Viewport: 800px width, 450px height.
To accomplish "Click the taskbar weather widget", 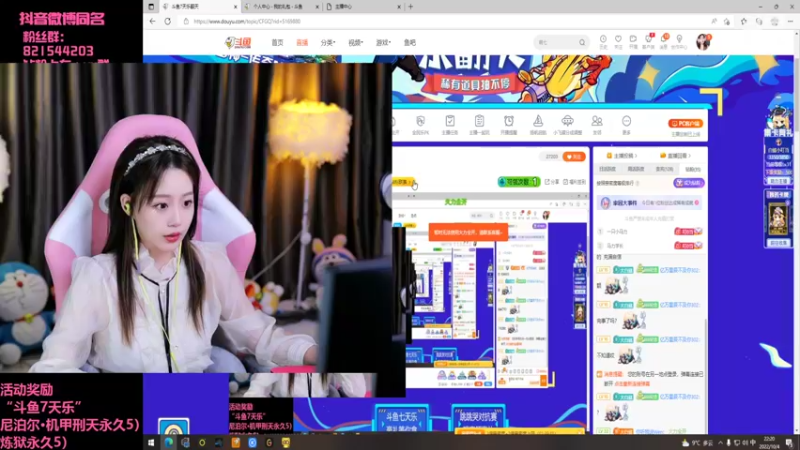I will (x=697, y=443).
